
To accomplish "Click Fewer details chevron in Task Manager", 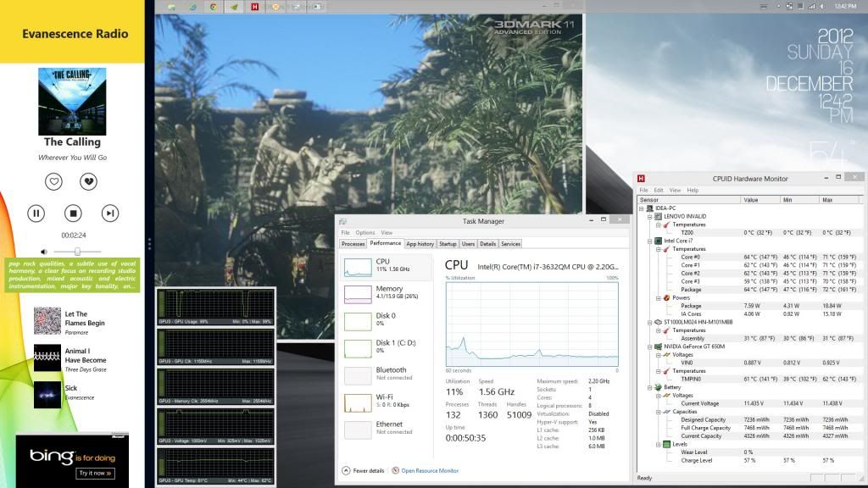I will (x=346, y=470).
